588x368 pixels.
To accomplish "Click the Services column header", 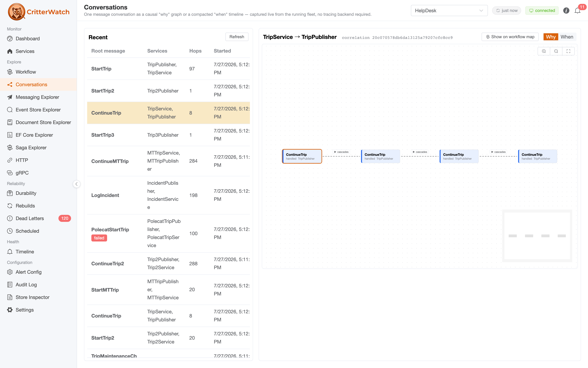I will point(157,51).
